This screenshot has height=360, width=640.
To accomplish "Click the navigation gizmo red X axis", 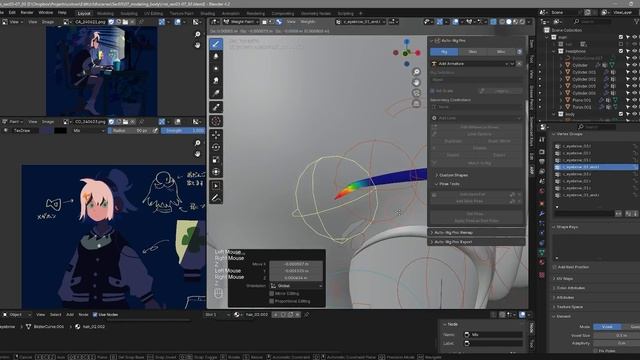I will [418, 53].
